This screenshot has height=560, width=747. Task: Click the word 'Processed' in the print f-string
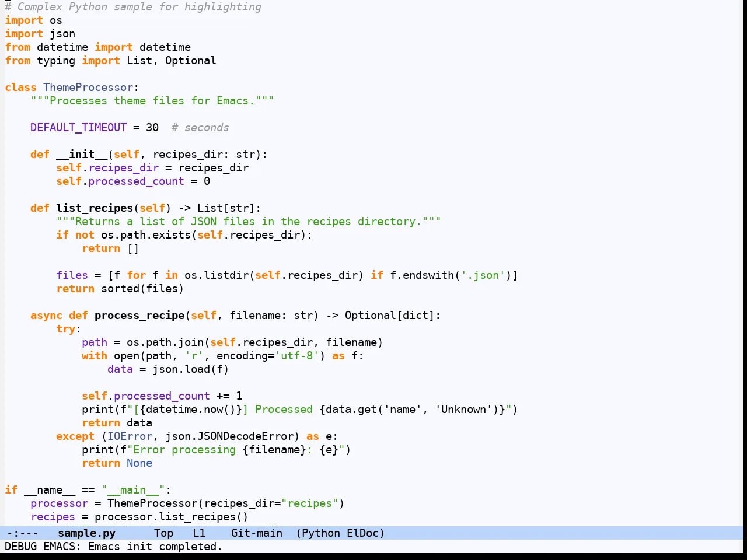(x=284, y=409)
